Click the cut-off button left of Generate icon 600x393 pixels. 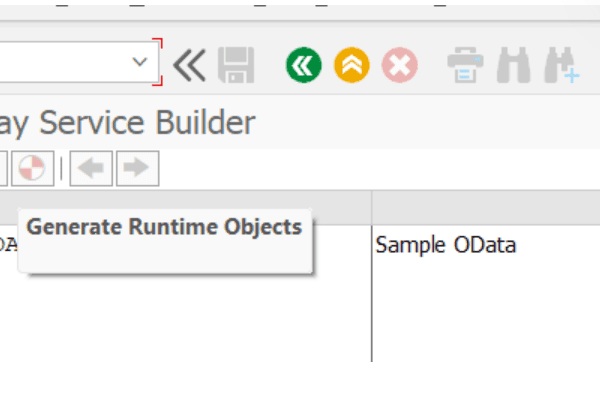pyautogui.click(x=3, y=168)
